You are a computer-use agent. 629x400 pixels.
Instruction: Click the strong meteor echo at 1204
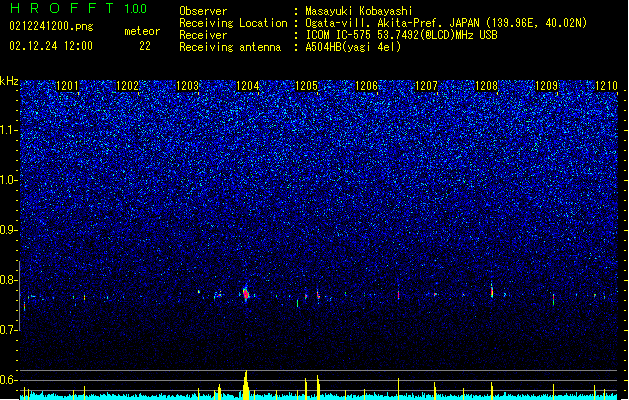(x=246, y=294)
